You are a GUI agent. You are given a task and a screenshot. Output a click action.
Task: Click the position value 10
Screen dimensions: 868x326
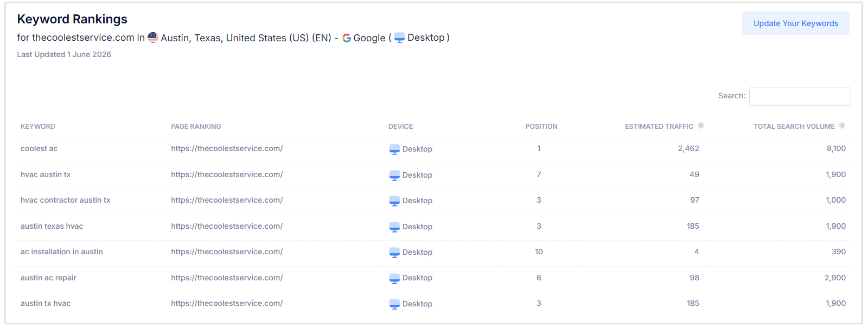pos(539,252)
